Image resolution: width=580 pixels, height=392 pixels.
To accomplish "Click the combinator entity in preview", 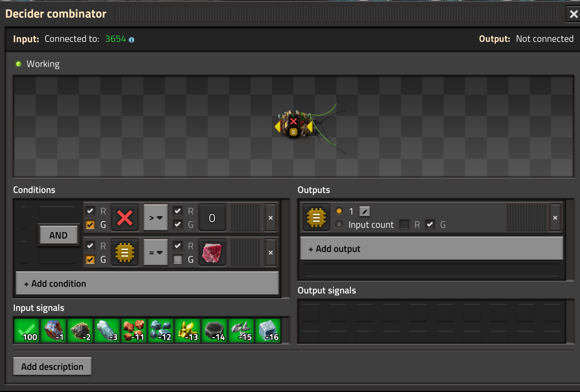I will click(x=294, y=125).
